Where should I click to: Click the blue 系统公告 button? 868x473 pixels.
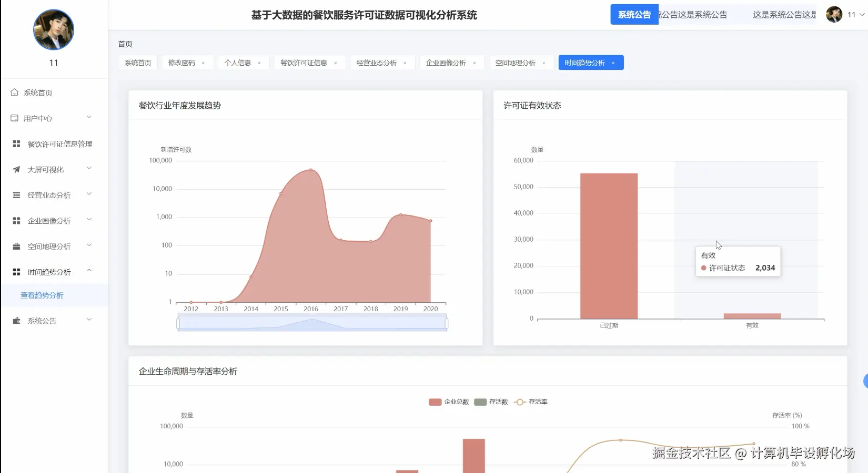pos(634,15)
